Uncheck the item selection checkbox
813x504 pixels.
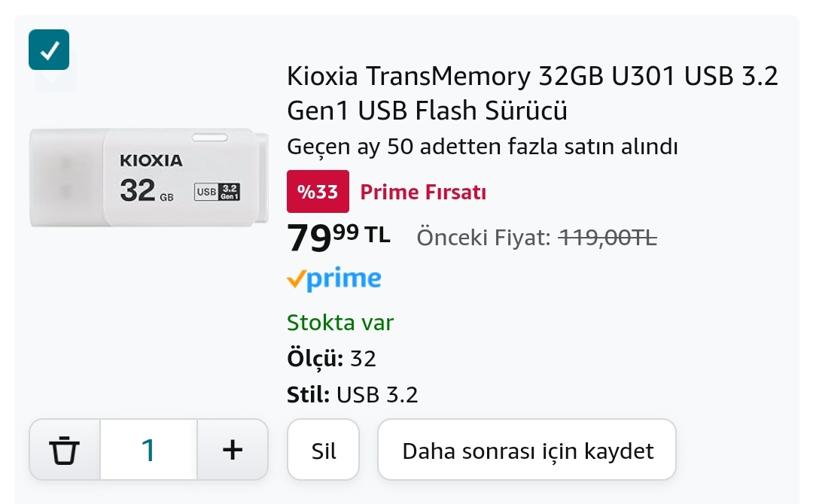[49, 50]
